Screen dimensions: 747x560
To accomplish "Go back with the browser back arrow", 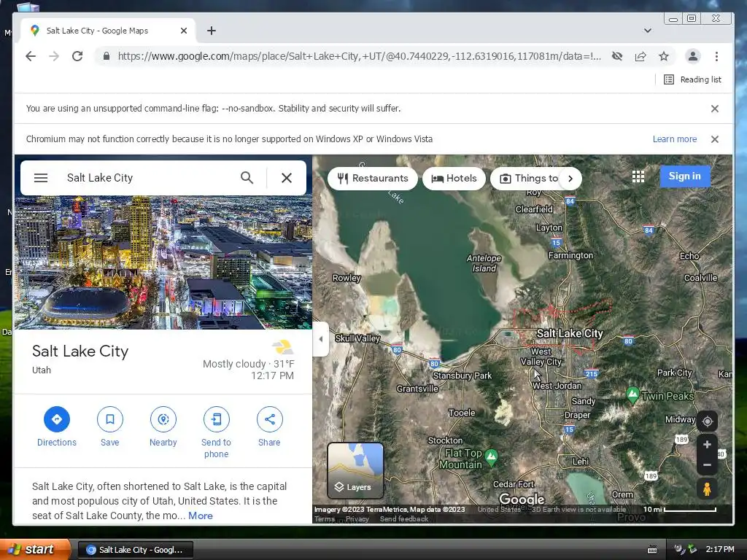I will tap(31, 56).
